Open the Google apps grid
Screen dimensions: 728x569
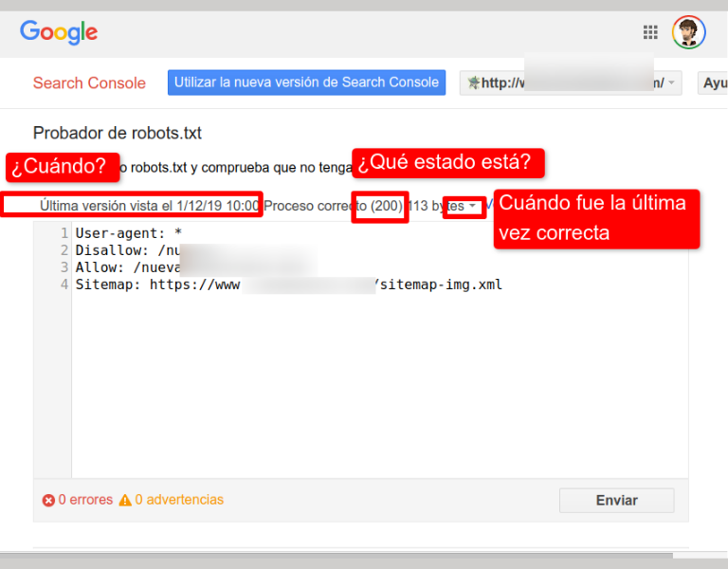click(x=650, y=32)
